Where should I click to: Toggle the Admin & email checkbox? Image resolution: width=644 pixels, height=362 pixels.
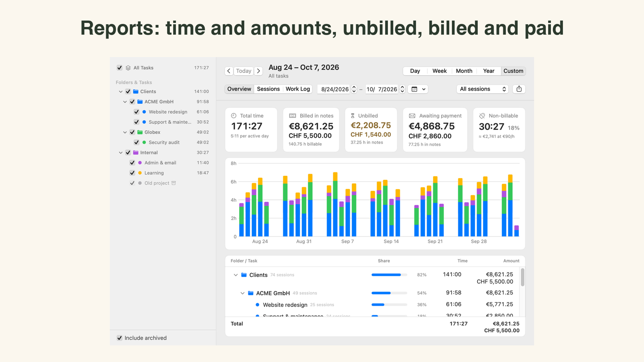click(132, 163)
